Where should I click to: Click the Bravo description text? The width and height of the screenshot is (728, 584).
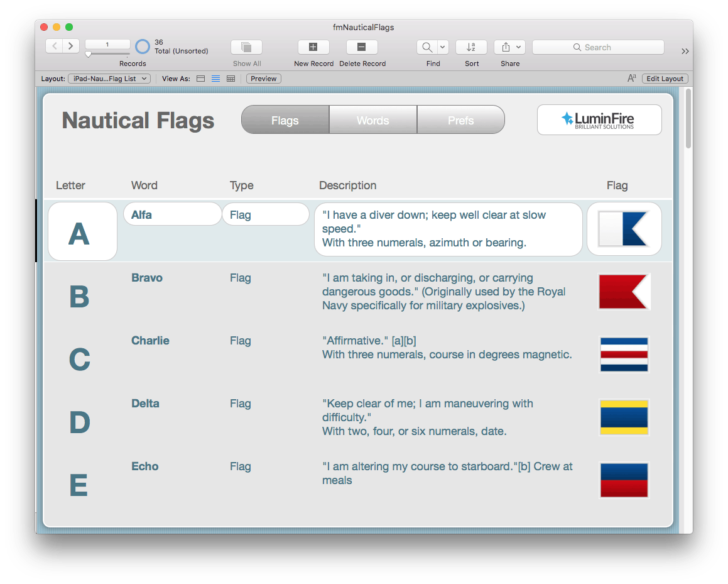(444, 291)
